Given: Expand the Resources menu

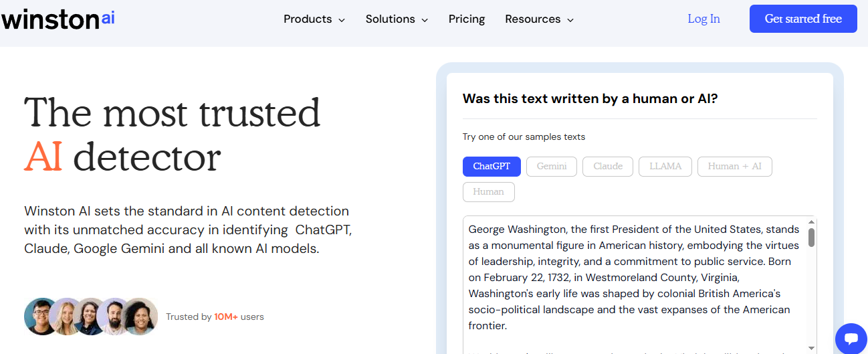Looking at the screenshot, I should 540,19.
